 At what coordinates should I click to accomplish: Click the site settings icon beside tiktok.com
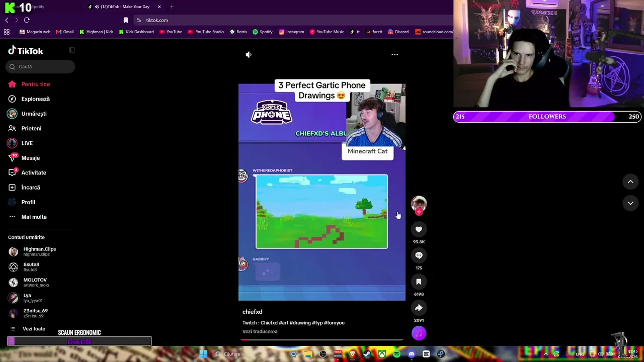click(x=139, y=20)
